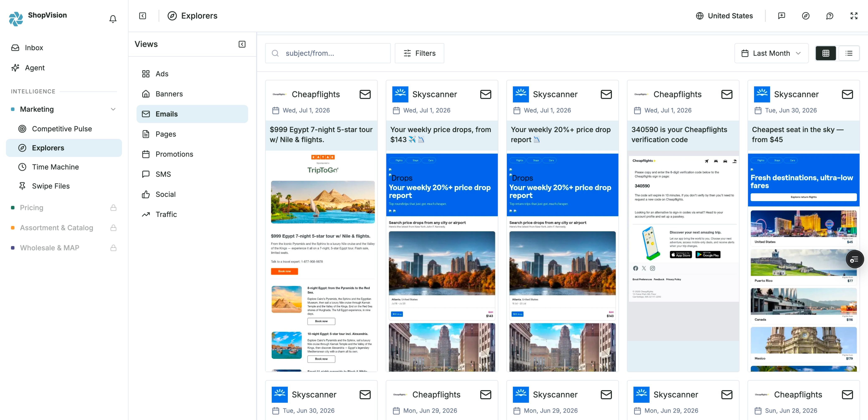Click the Wholesale & MAP lock icon
Screen dimensions: 868x420
pos(114,248)
